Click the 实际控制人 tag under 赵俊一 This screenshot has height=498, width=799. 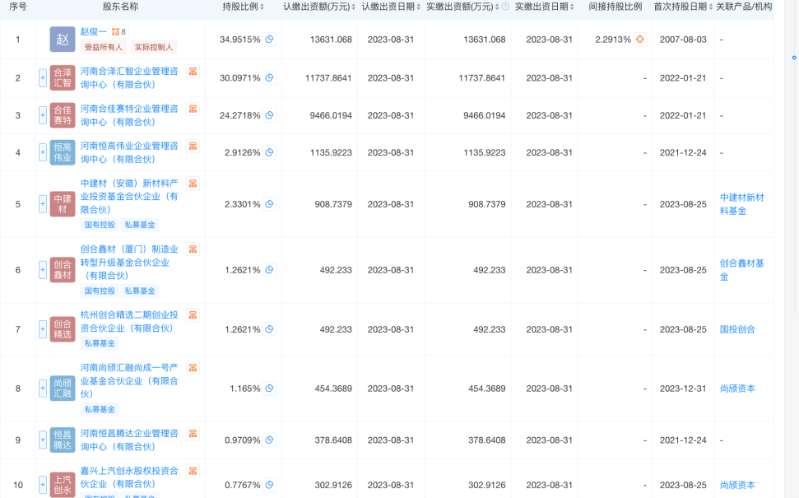152,47
